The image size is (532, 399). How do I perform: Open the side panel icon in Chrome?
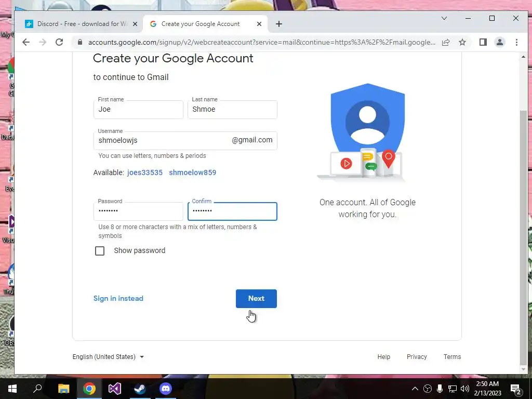tap(483, 42)
